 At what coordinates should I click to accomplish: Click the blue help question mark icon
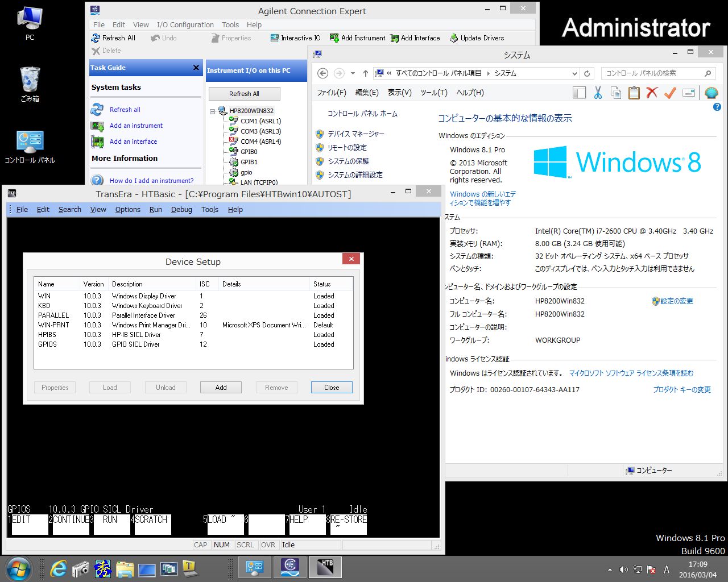pyautogui.click(x=717, y=107)
